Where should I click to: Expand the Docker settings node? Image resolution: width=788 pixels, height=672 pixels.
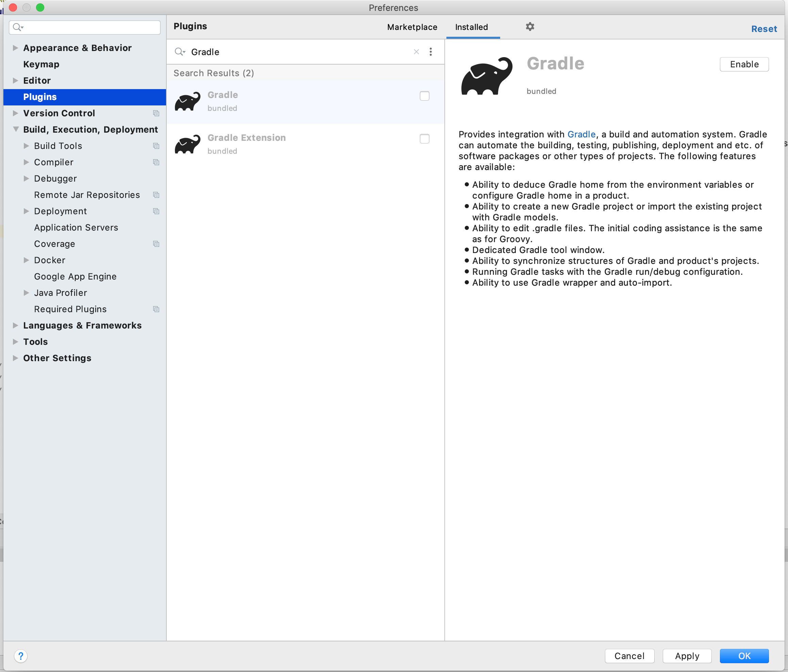click(x=26, y=260)
